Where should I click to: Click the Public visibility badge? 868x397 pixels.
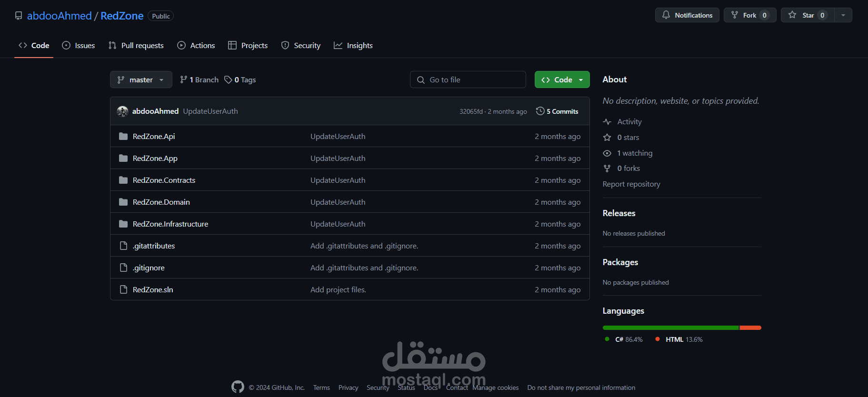161,16
